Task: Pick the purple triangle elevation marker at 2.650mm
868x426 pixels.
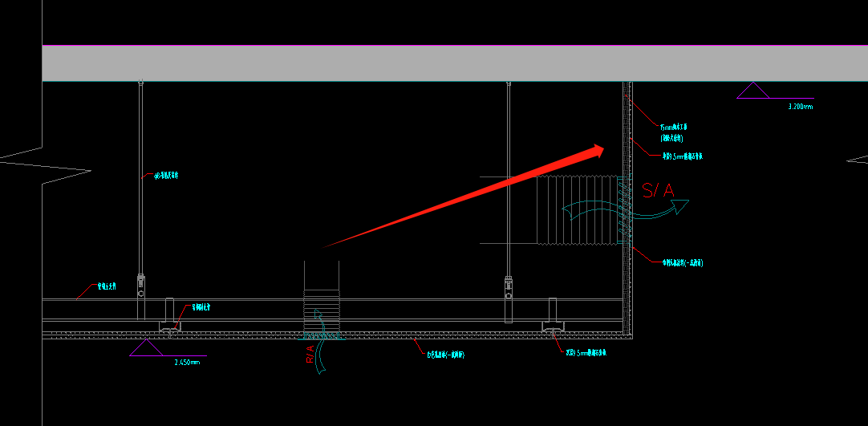Action: click(x=146, y=348)
